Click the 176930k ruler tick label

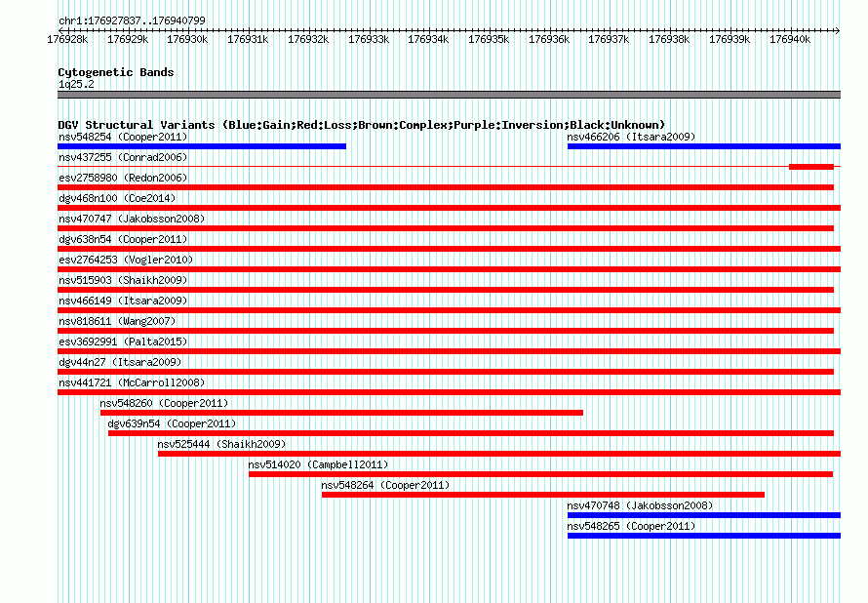[187, 39]
